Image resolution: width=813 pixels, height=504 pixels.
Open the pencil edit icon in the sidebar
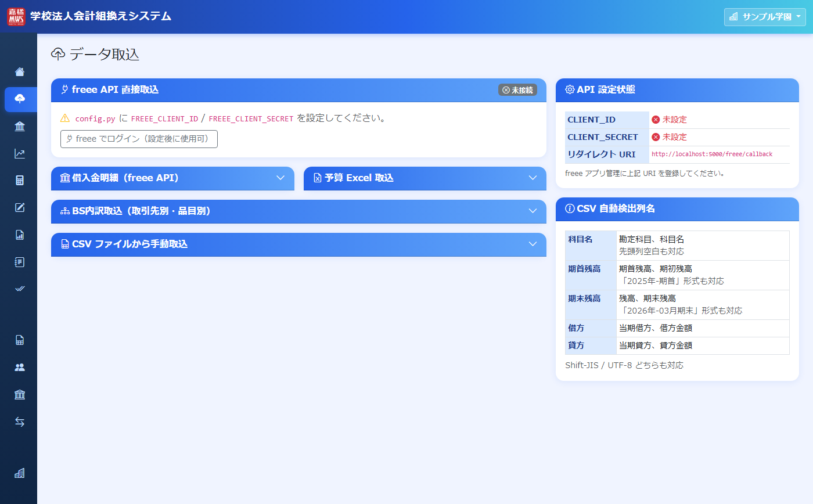click(20, 208)
